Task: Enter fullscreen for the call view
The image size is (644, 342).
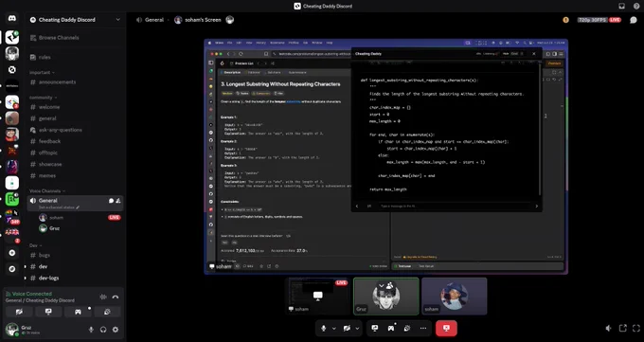Action: 636,328
